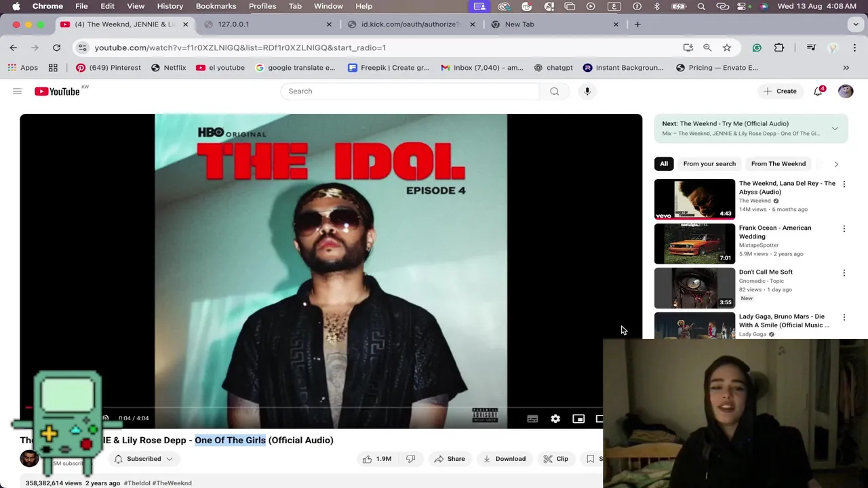Open the Create menu button
This screenshot has width=868, height=488.
780,91
